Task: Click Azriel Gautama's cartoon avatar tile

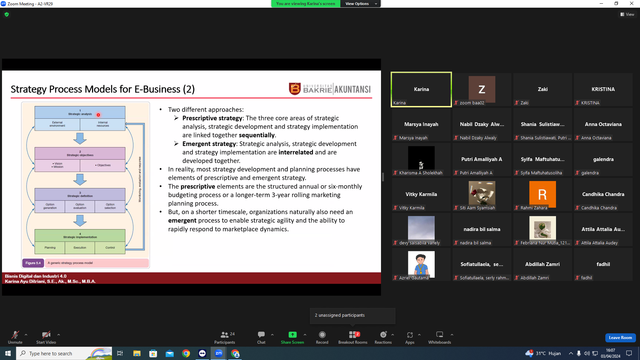Action: (421, 264)
